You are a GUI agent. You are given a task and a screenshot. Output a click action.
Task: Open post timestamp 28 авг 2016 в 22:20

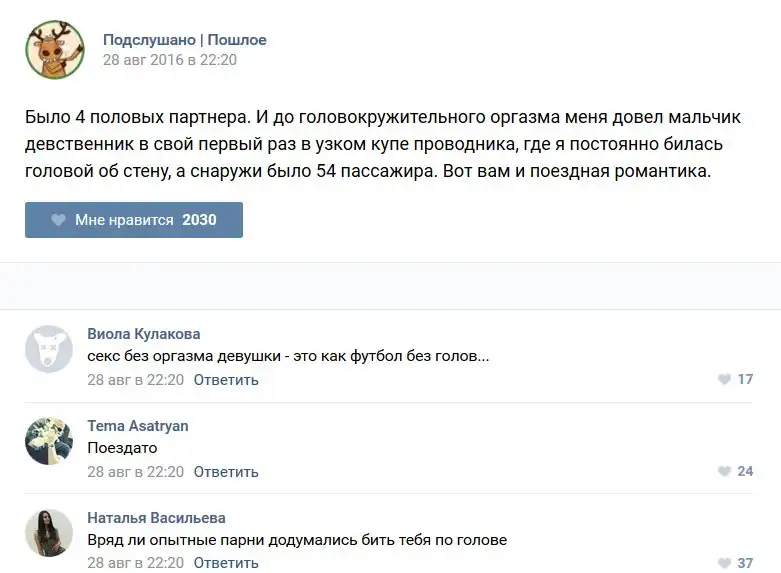click(169, 59)
